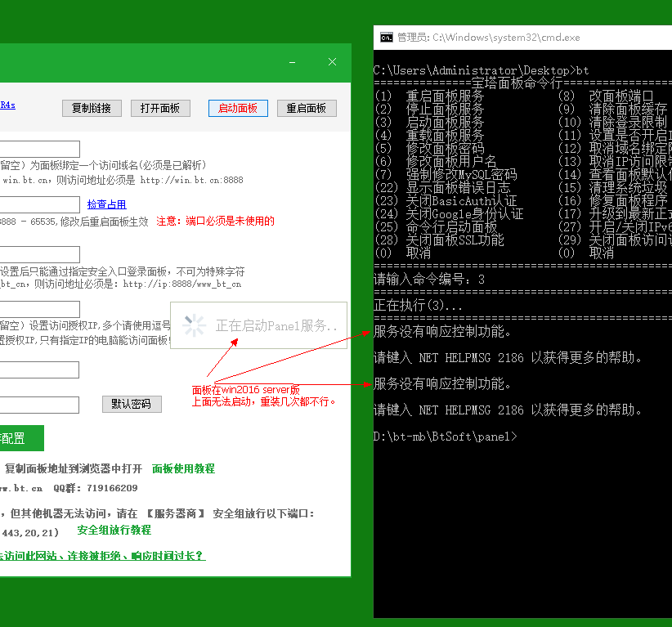This screenshot has height=627, width=672.
Task: Click the D:\bt-mb\BtSoft\panel> prompt
Action: coord(446,437)
